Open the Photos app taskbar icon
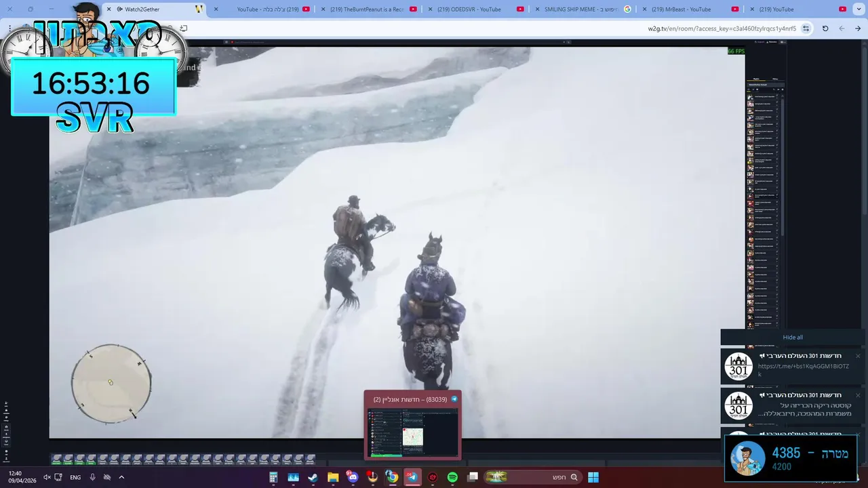 point(293,477)
